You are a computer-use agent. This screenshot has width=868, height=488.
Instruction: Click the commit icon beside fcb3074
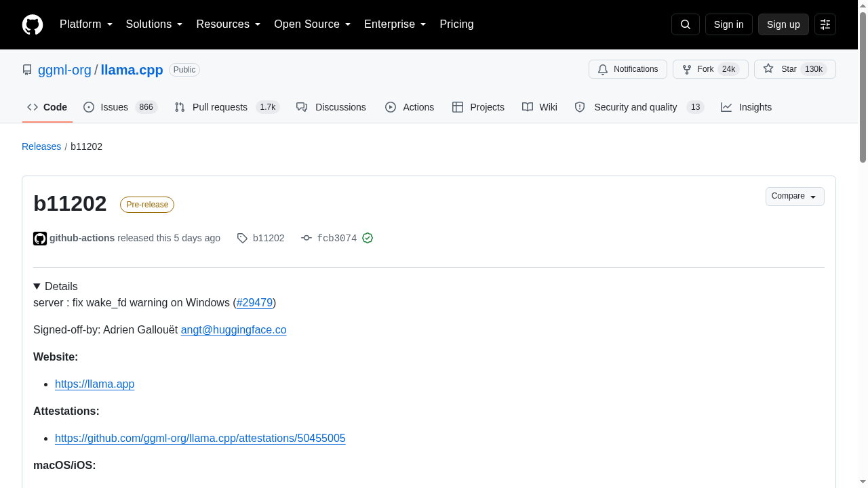click(x=307, y=239)
